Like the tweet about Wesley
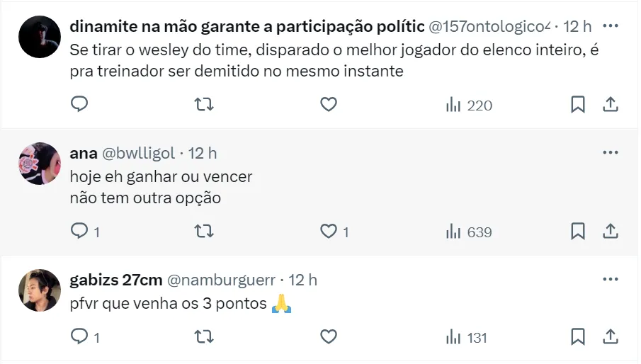Screen dimensions: 641x364 coord(328,105)
